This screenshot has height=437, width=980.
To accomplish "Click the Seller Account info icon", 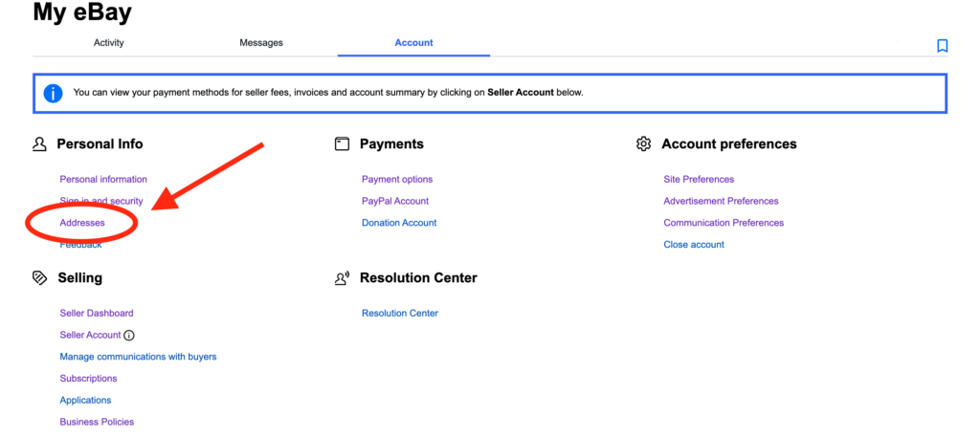I will click(129, 336).
